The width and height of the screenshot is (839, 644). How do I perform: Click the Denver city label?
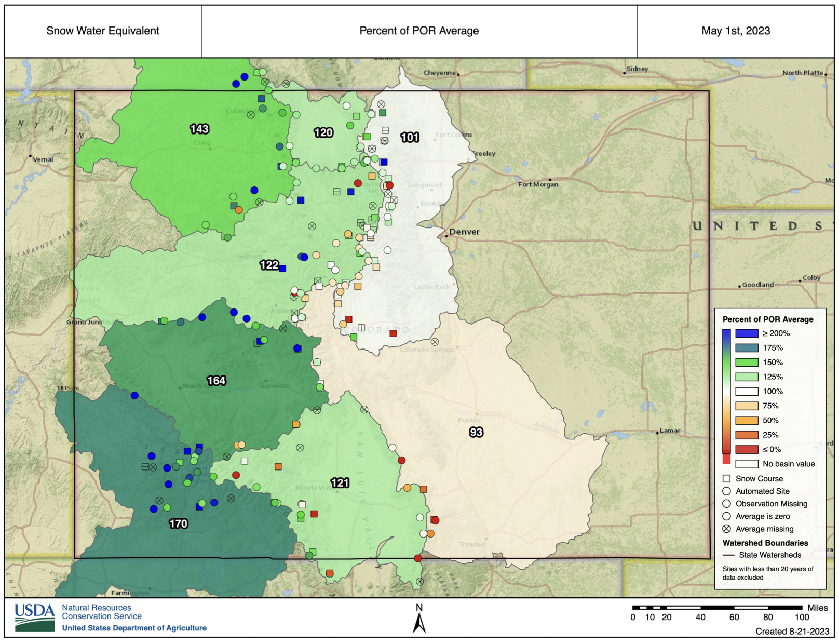(464, 232)
